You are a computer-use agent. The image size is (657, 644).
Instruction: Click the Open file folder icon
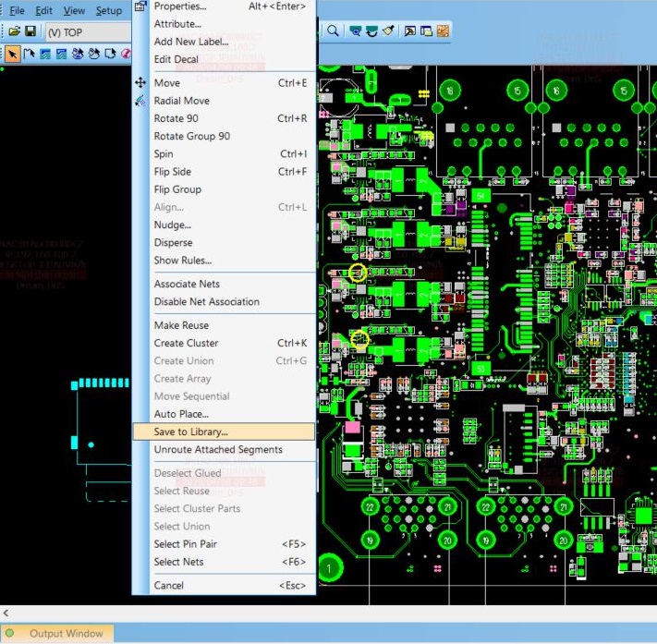coord(14,31)
